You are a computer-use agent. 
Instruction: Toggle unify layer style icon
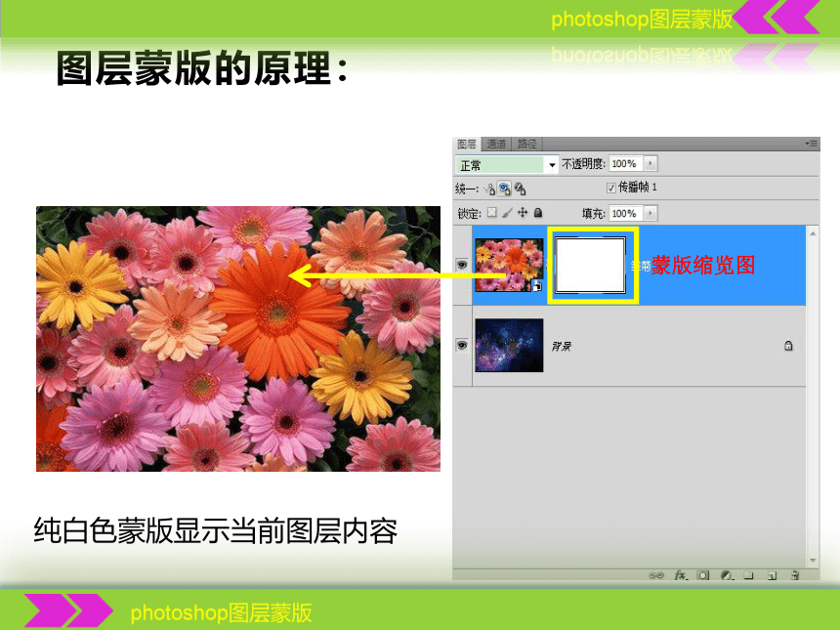(x=520, y=189)
